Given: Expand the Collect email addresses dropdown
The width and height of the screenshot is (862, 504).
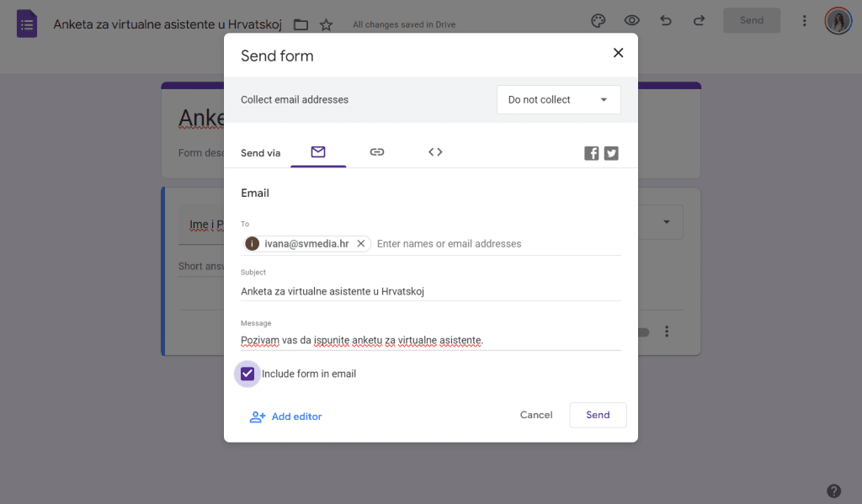Looking at the screenshot, I should coord(558,99).
